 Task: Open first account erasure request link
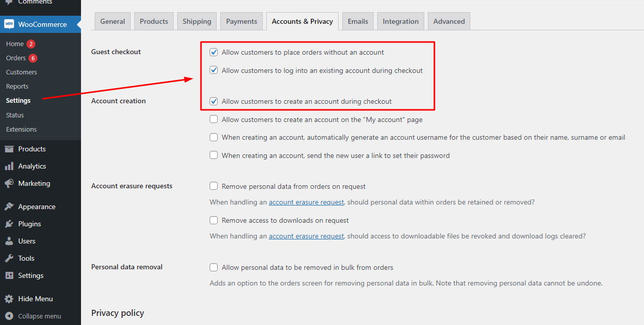306,202
